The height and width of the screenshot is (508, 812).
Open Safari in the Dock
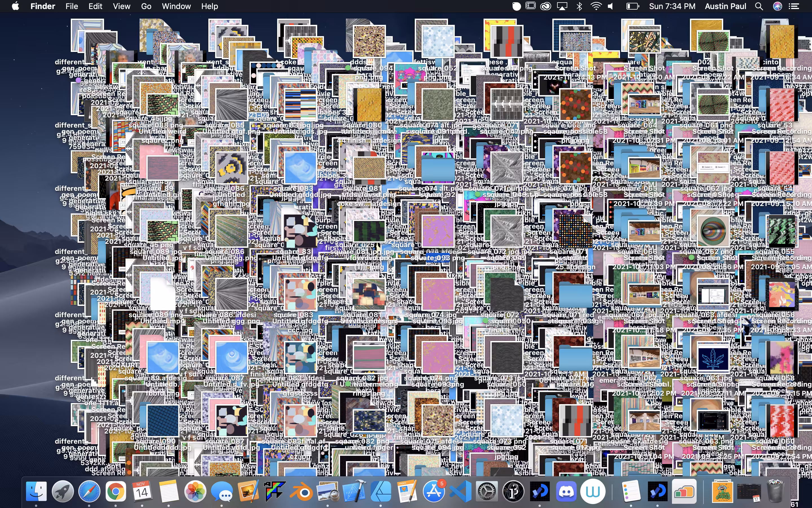[89, 492]
